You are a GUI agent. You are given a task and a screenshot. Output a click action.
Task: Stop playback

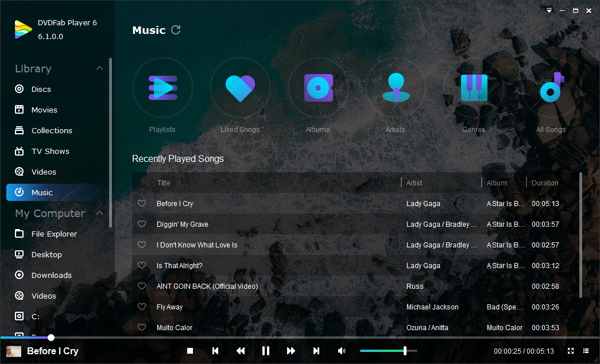(x=190, y=351)
